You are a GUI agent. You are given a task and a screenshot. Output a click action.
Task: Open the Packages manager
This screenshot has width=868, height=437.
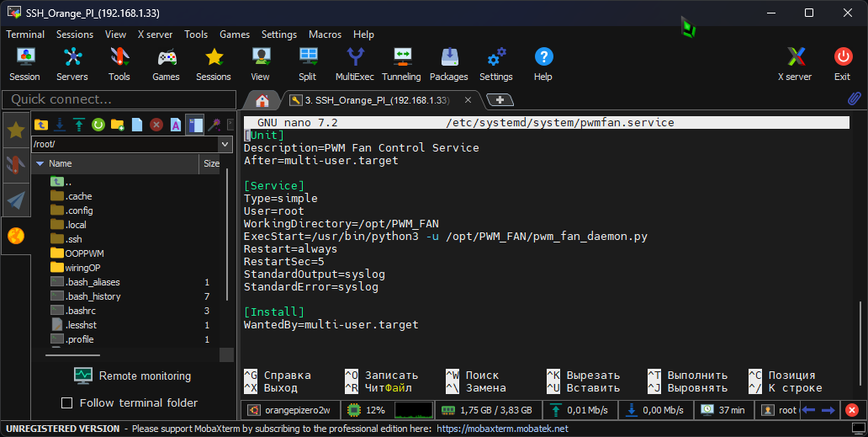[449, 64]
